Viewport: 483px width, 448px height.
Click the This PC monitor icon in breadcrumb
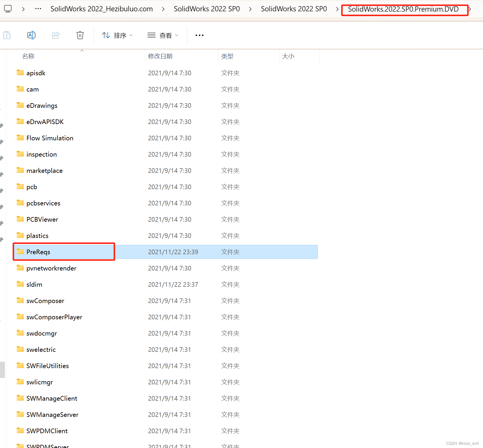tap(8, 9)
